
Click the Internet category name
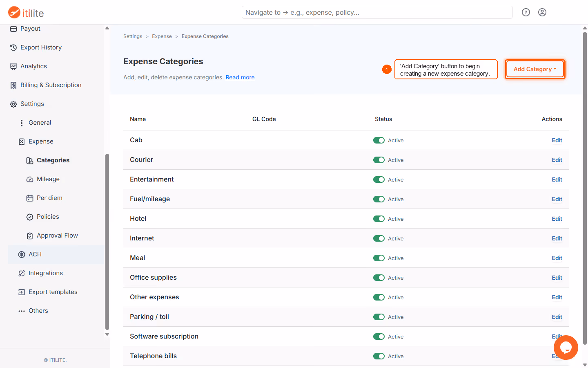coord(142,238)
